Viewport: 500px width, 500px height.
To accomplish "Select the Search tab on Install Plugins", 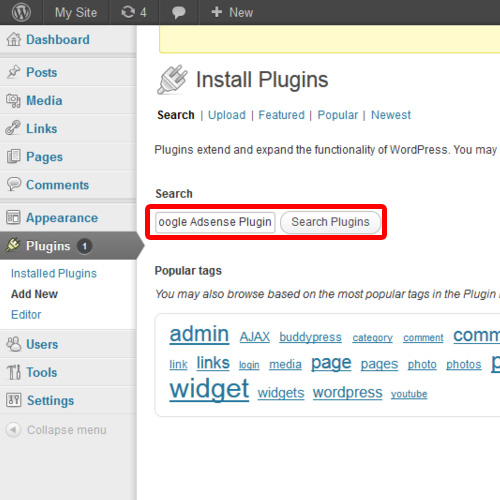I will (176, 115).
